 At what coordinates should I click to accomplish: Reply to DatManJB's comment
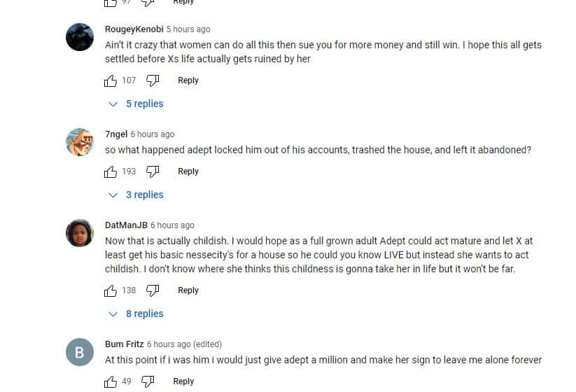tap(188, 290)
